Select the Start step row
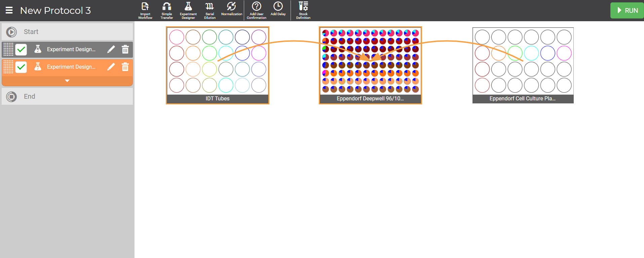Screen dimensions: 644x258 pyautogui.click(x=67, y=32)
